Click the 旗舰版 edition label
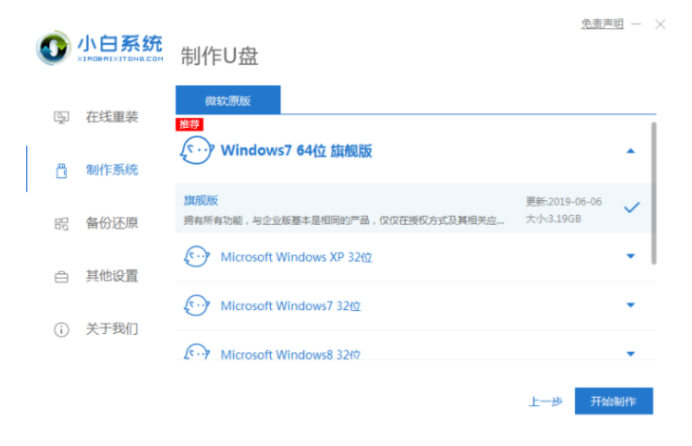This screenshot has width=692, height=446. pos(201,200)
